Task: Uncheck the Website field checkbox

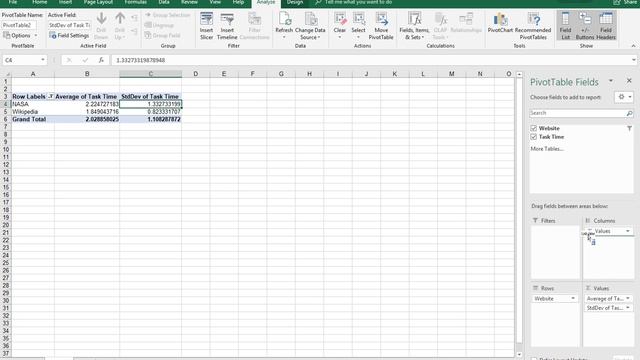Action: 533,128
